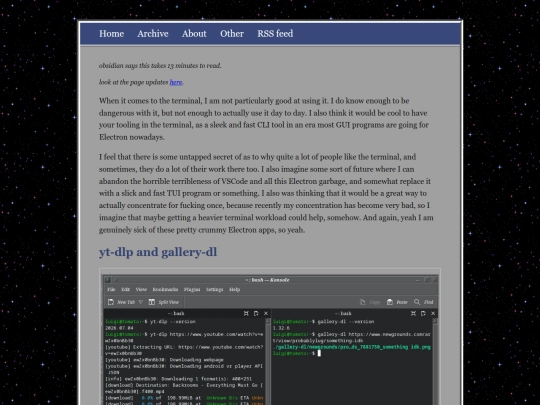Click the paragraph beginning 'When it comes to the terminal'
Image resolution: width=540 pixels, height=405 pixels.
[263, 119]
